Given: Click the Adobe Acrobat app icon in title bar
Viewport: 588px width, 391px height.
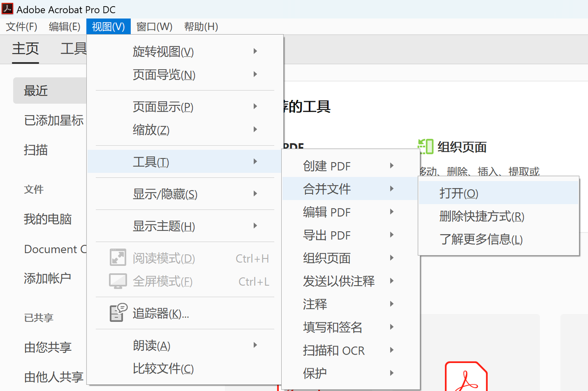Looking at the screenshot, I should pyautogui.click(x=8, y=9).
